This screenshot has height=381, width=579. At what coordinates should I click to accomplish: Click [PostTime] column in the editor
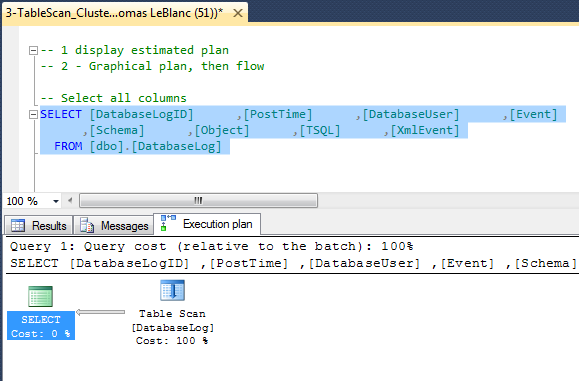(x=278, y=114)
